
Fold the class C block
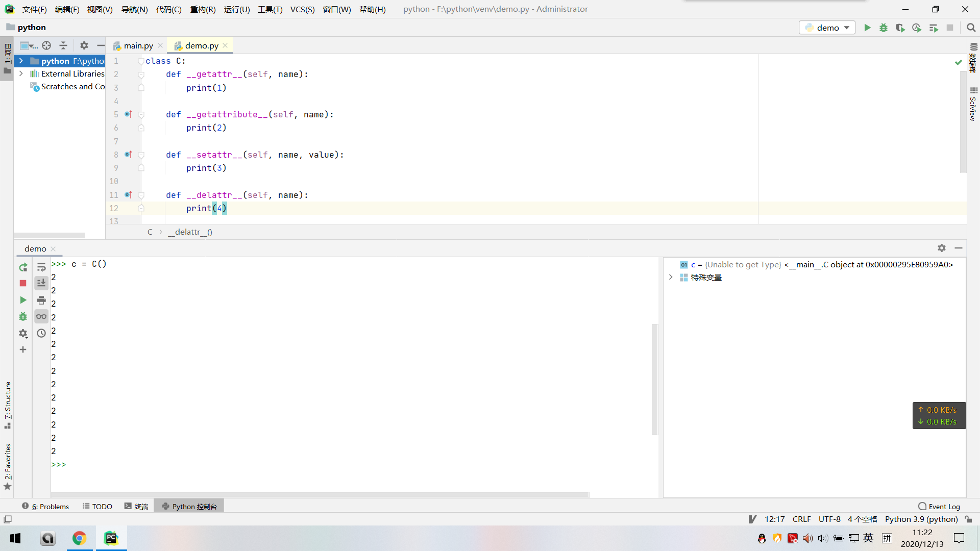[141, 61]
